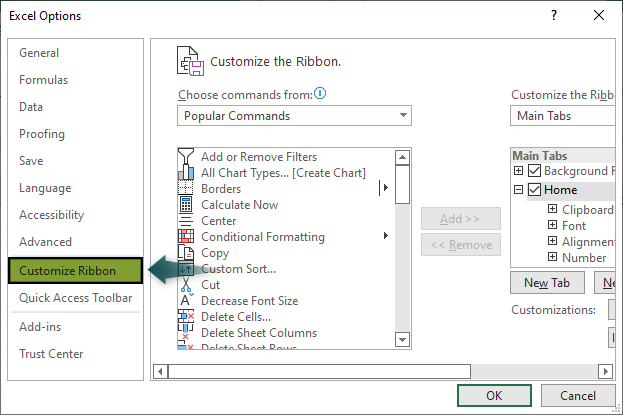Screen dimensions: 623x415
Task: Toggle the Background tab checkbox
Action: [x=534, y=171]
